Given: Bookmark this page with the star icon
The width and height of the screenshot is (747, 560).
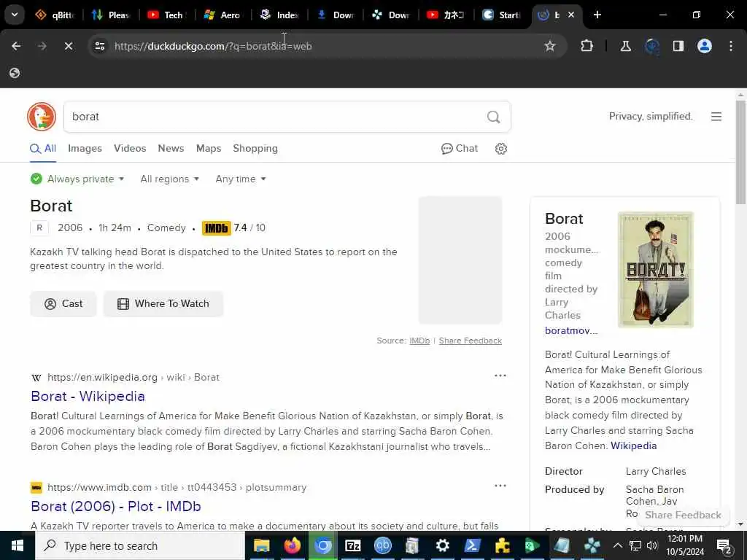Looking at the screenshot, I should pyautogui.click(x=550, y=46).
